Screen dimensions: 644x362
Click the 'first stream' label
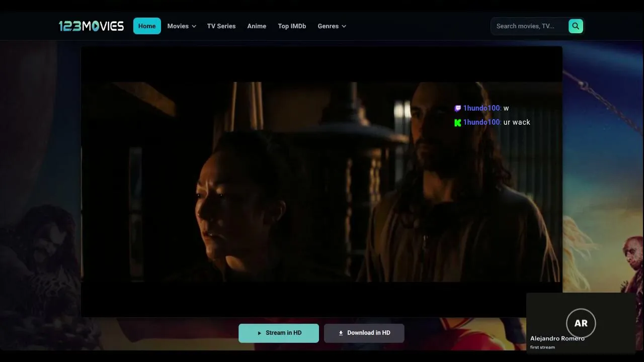pos(542,347)
